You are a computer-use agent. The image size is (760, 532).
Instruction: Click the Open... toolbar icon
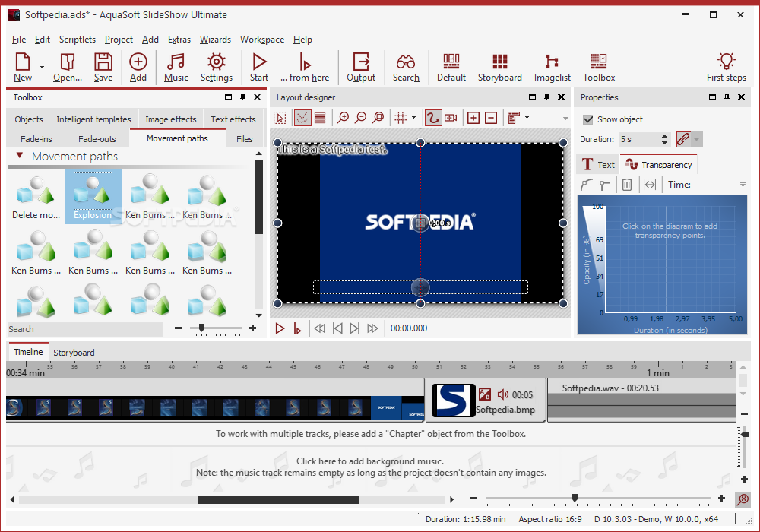pos(68,67)
